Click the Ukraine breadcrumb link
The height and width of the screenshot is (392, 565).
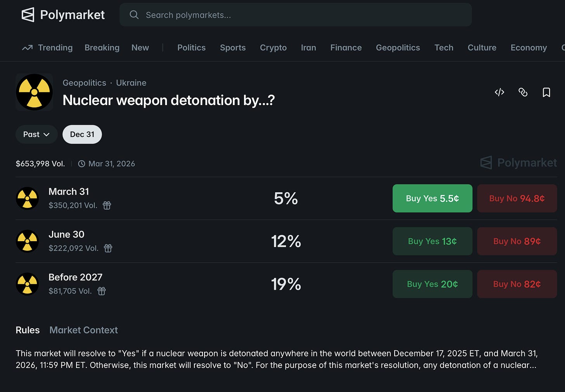[131, 83]
